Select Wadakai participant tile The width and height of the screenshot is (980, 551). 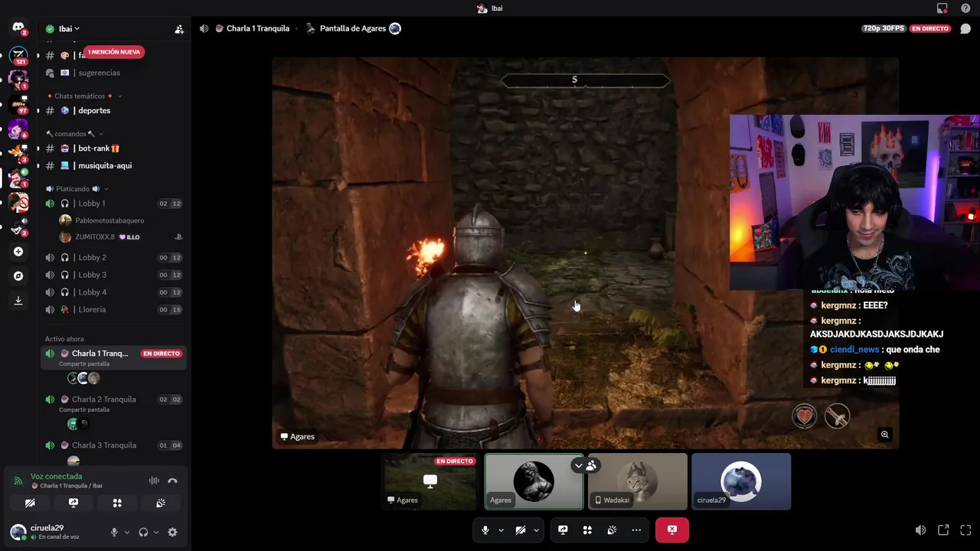pos(637,481)
